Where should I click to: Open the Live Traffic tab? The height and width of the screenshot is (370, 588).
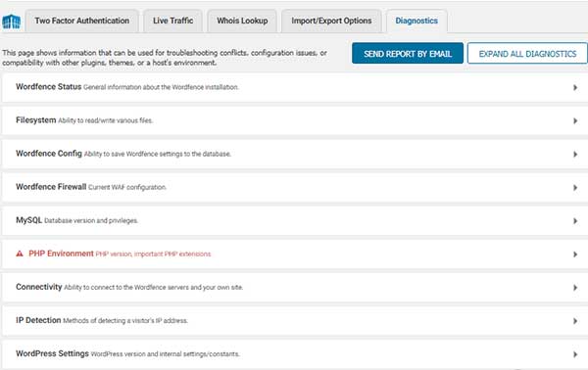coord(172,21)
